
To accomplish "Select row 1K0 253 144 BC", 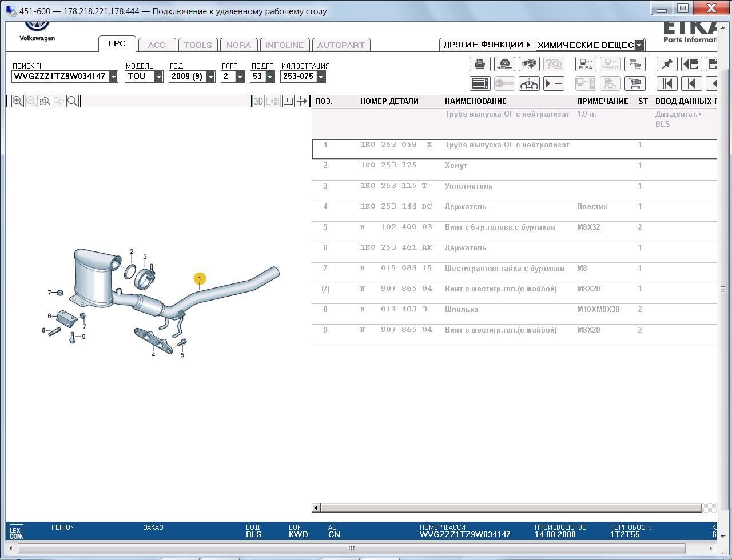I will pyautogui.click(x=515, y=211).
